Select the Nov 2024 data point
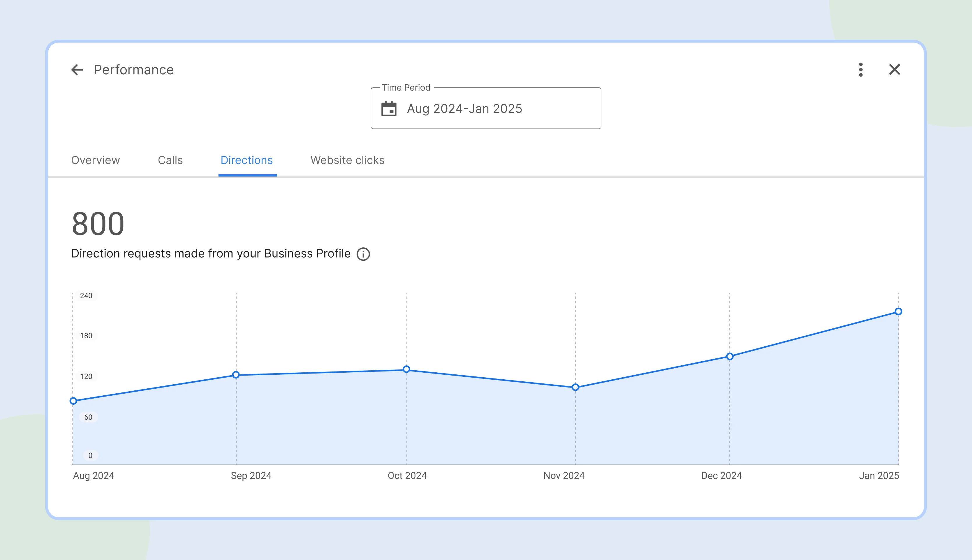The height and width of the screenshot is (560, 972). (x=575, y=387)
